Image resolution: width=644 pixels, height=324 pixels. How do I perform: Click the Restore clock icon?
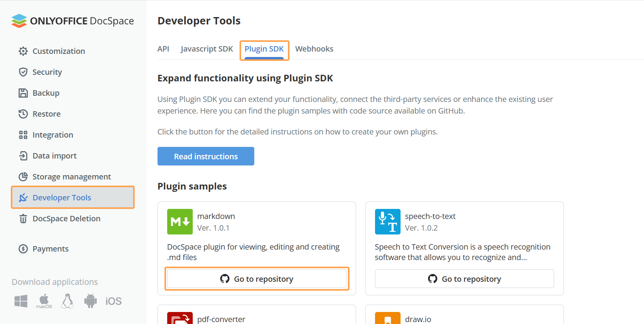click(23, 114)
